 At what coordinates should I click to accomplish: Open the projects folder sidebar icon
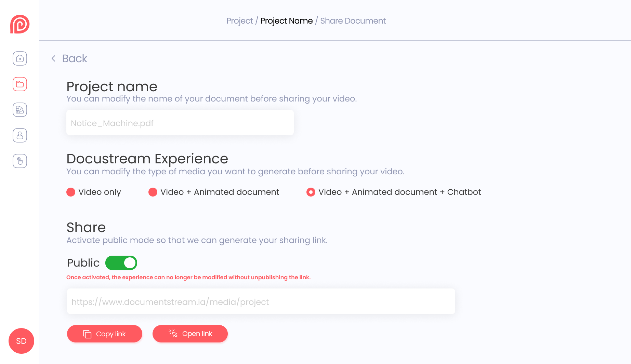tap(20, 84)
